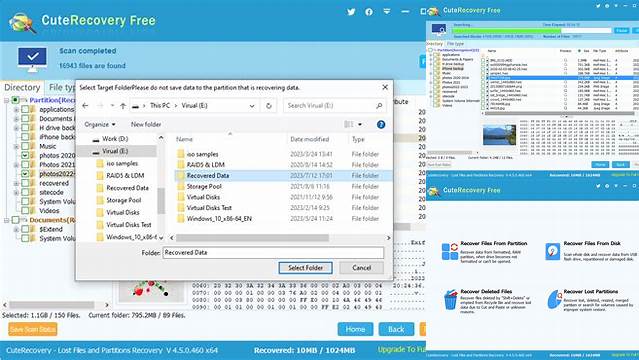Open the Twitter share icon in title bar
Viewport: 639px width, 360px height.
tap(351, 12)
